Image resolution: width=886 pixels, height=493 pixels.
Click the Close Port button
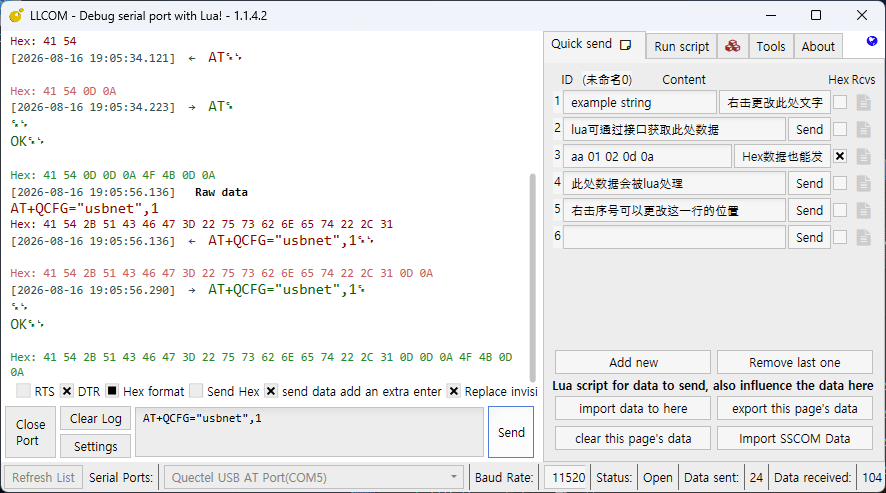(x=31, y=432)
